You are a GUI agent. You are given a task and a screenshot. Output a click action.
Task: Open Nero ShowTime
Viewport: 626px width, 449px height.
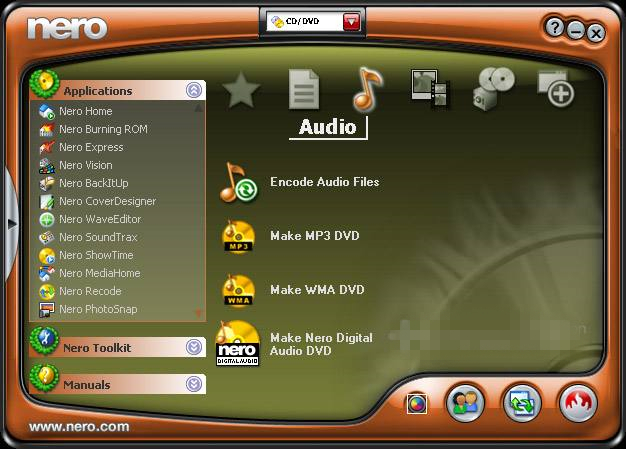point(96,255)
